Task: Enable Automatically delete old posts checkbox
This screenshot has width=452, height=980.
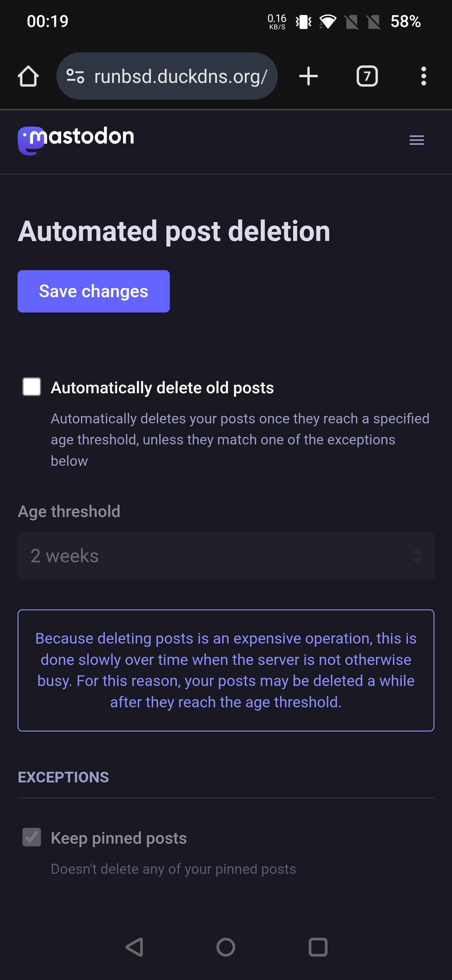Action: coord(32,387)
